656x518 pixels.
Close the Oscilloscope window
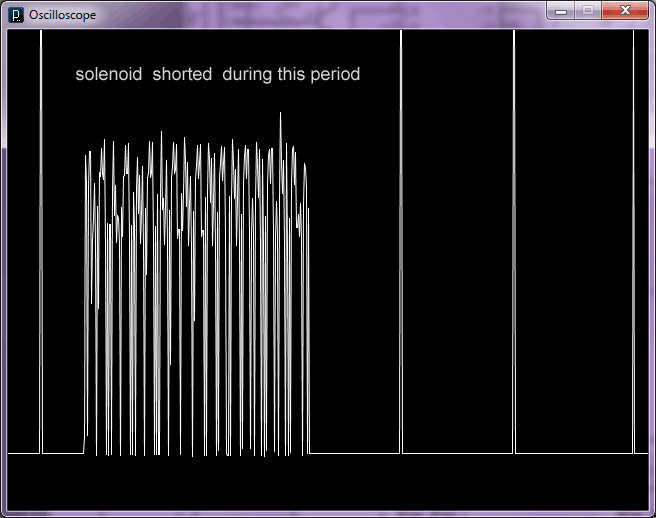pyautogui.click(x=625, y=10)
